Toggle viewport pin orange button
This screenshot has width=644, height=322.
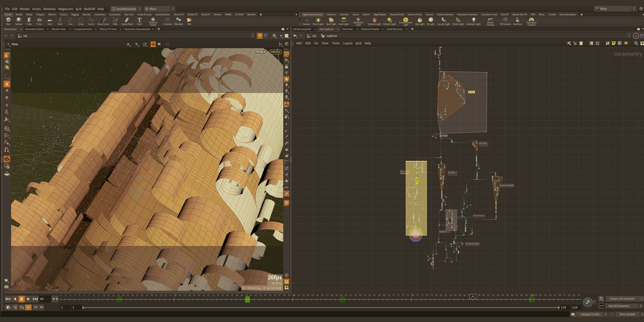point(260,36)
